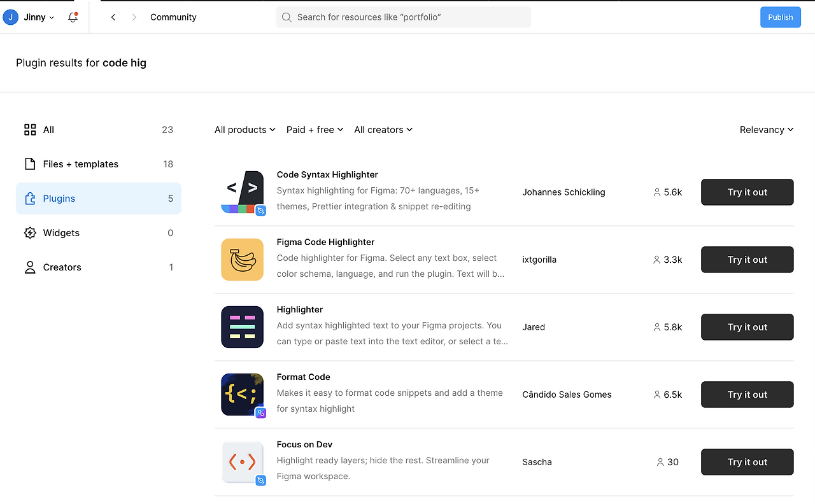Screen dimensions: 815x504
Task: Select the Files + templates tab
Action: (x=99, y=164)
